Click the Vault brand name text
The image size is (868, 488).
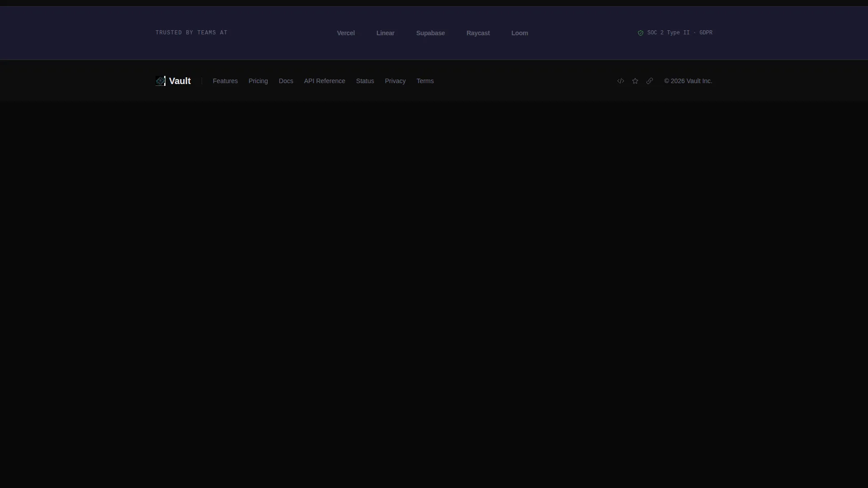[180, 81]
